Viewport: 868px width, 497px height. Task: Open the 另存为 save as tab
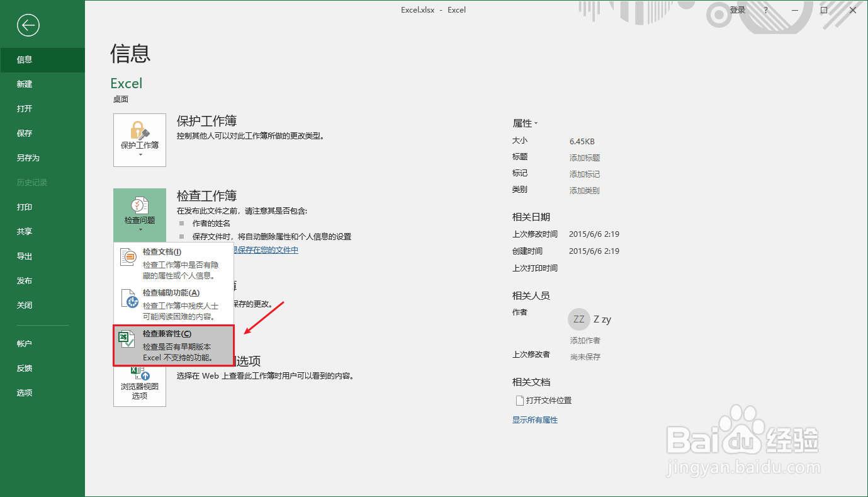[42, 158]
